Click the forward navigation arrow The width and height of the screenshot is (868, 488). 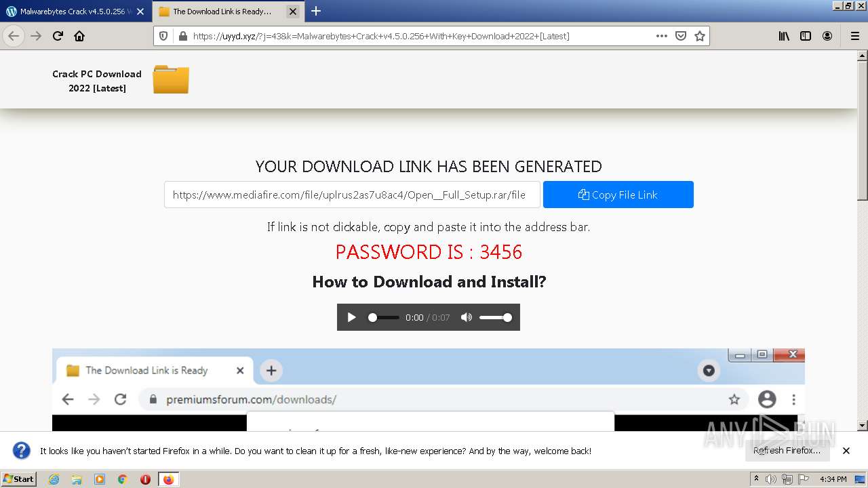[36, 36]
